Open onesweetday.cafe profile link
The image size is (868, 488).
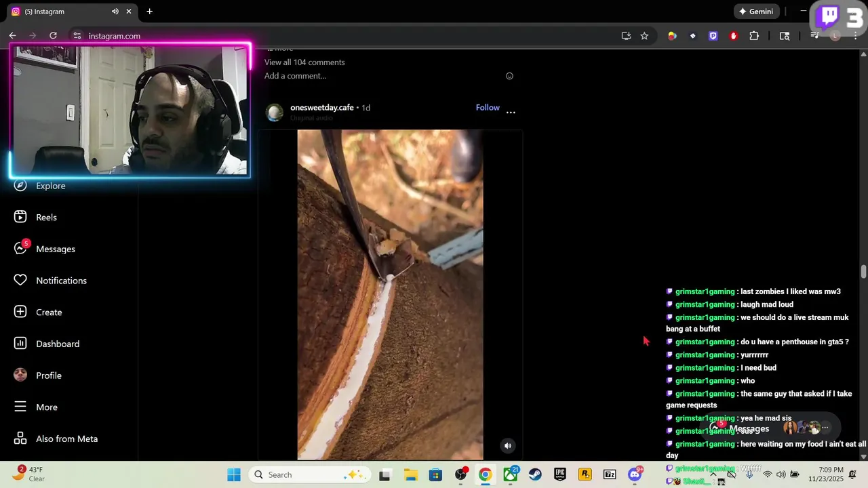click(322, 108)
